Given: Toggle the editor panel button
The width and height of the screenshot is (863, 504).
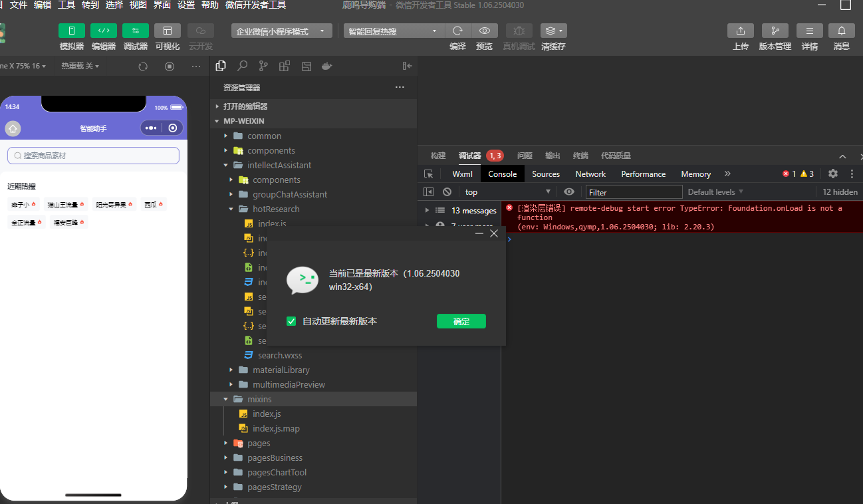Looking at the screenshot, I should coord(104,31).
